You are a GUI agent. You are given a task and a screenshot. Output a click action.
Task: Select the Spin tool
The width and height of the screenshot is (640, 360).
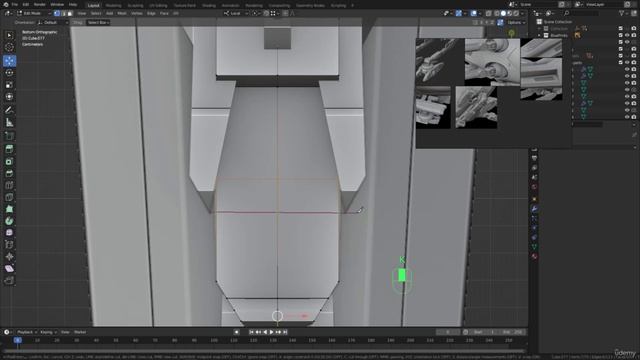click(x=9, y=221)
